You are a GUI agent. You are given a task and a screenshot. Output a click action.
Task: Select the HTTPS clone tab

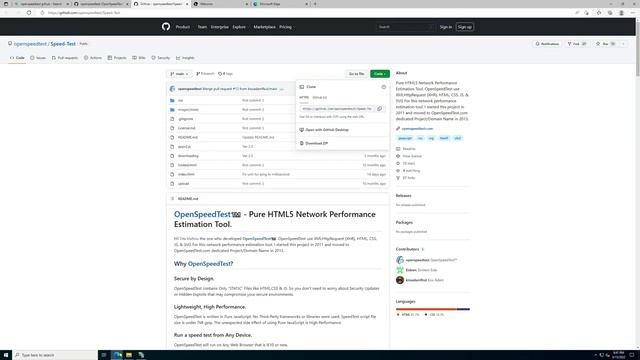point(304,98)
